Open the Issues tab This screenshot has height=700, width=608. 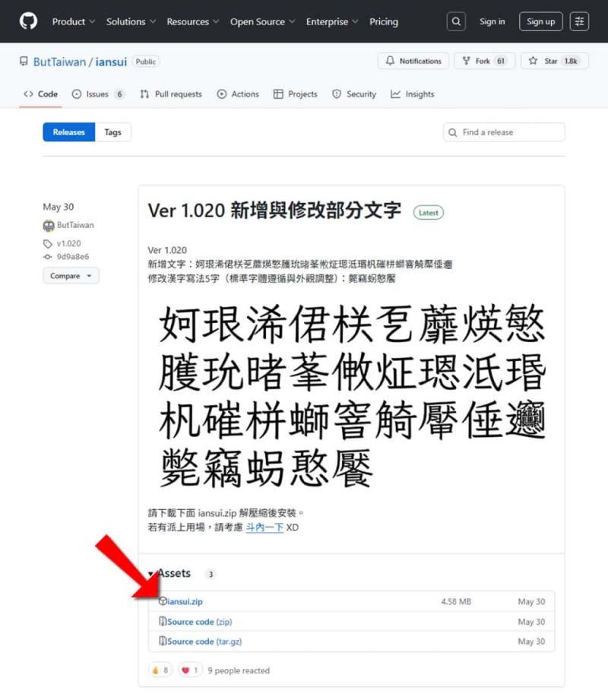click(98, 94)
